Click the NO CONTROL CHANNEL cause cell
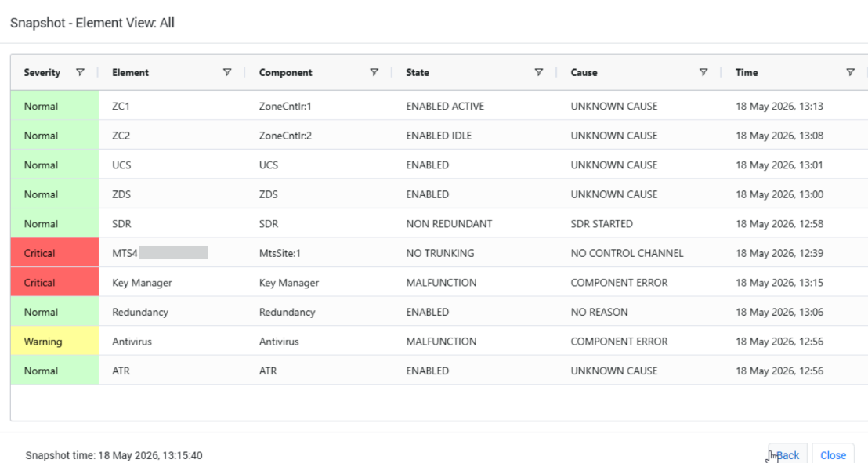868x463 pixels. [639, 253]
